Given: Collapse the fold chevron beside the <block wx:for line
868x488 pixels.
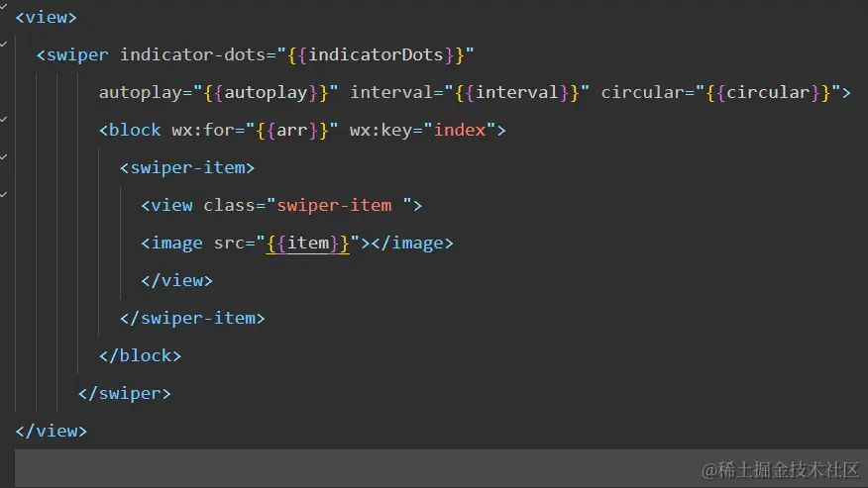Looking at the screenshot, I should click(3, 119).
